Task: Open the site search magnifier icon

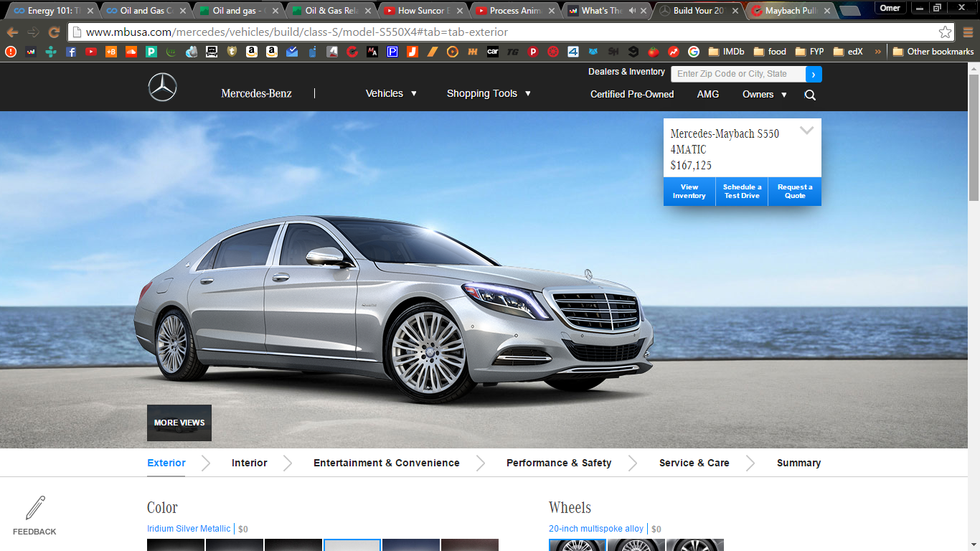Action: pos(810,95)
